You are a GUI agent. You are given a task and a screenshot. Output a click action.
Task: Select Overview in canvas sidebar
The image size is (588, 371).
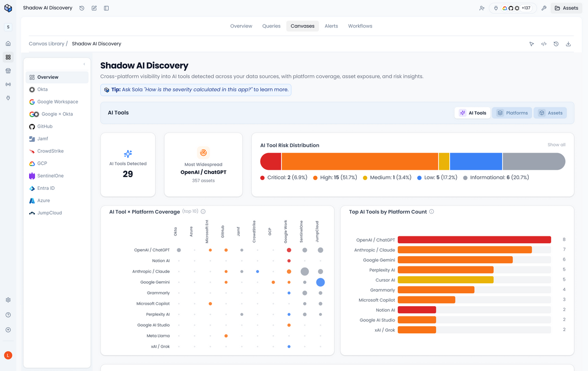pyautogui.click(x=57, y=77)
